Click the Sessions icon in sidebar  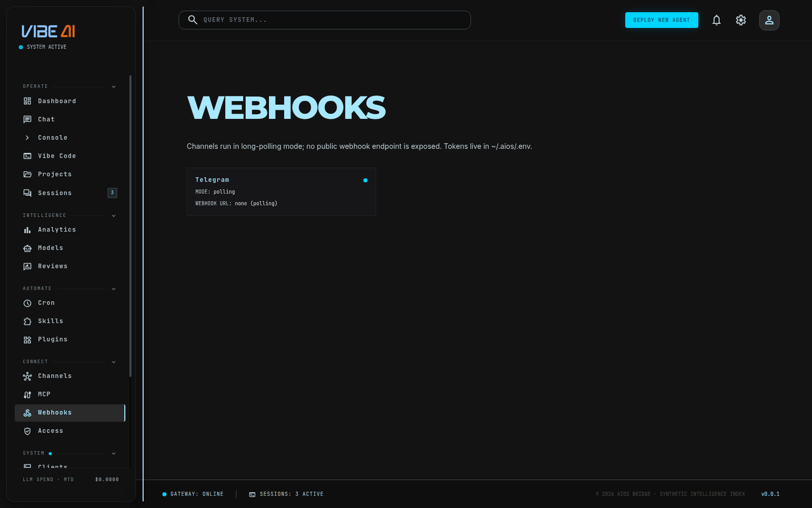point(27,193)
